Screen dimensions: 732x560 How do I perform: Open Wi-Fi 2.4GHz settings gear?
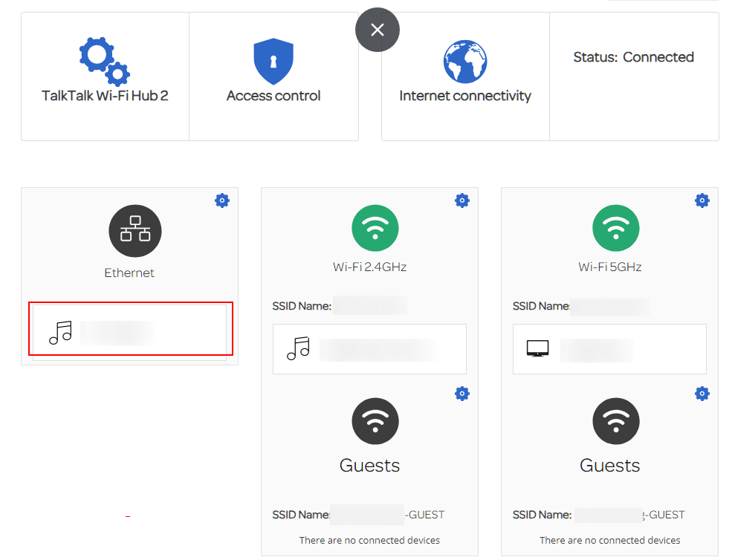tap(462, 201)
